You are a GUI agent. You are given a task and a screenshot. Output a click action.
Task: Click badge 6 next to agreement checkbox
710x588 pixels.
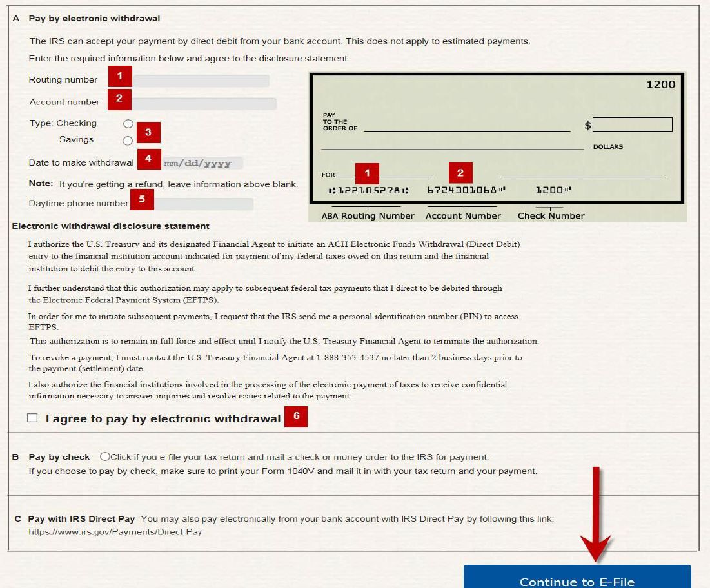click(x=297, y=417)
